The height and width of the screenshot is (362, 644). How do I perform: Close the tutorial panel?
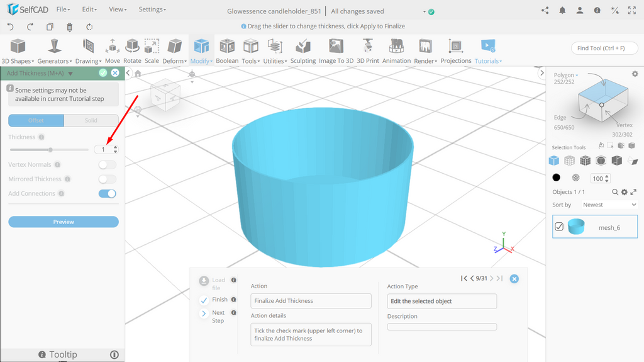514,279
